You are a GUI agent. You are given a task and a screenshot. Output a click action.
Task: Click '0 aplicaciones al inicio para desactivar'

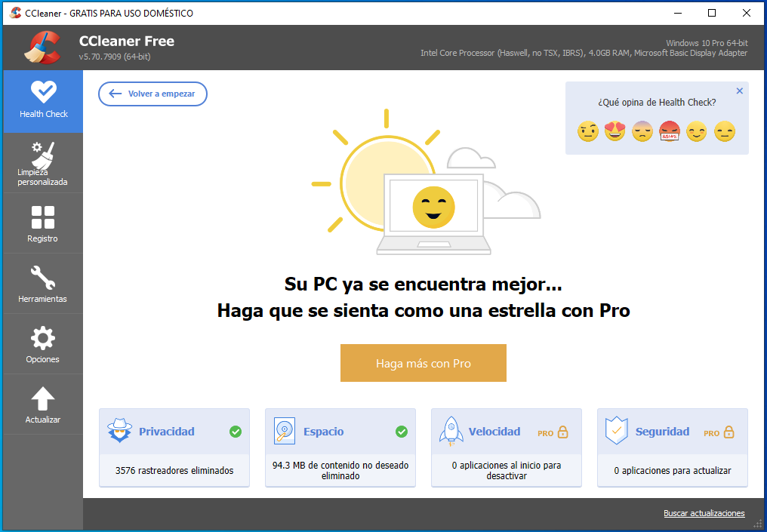pyautogui.click(x=507, y=470)
